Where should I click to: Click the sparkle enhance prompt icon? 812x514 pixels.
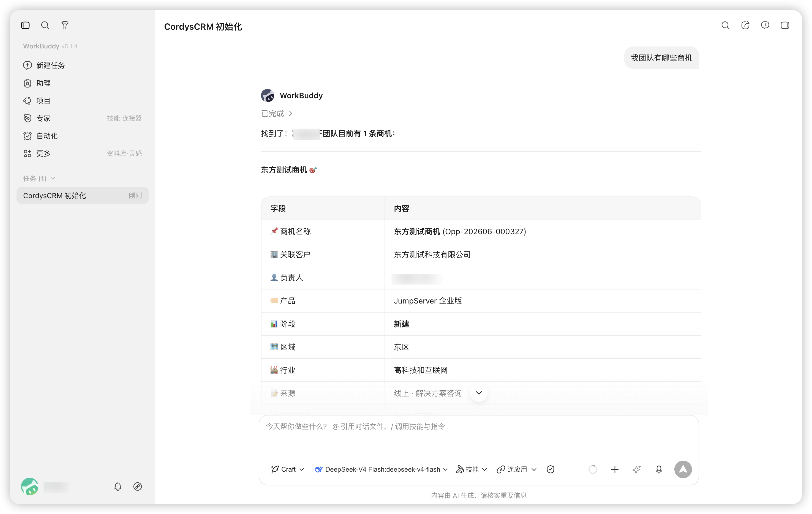tap(637, 469)
